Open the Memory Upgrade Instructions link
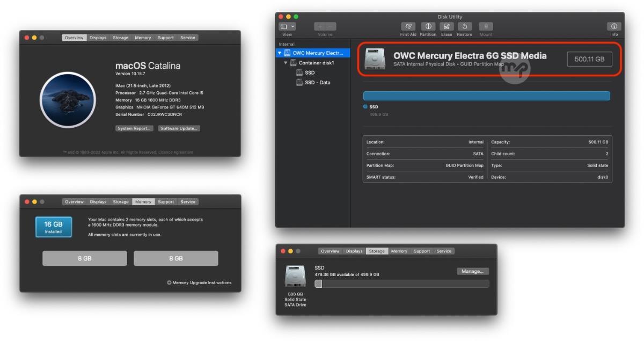 click(x=199, y=282)
